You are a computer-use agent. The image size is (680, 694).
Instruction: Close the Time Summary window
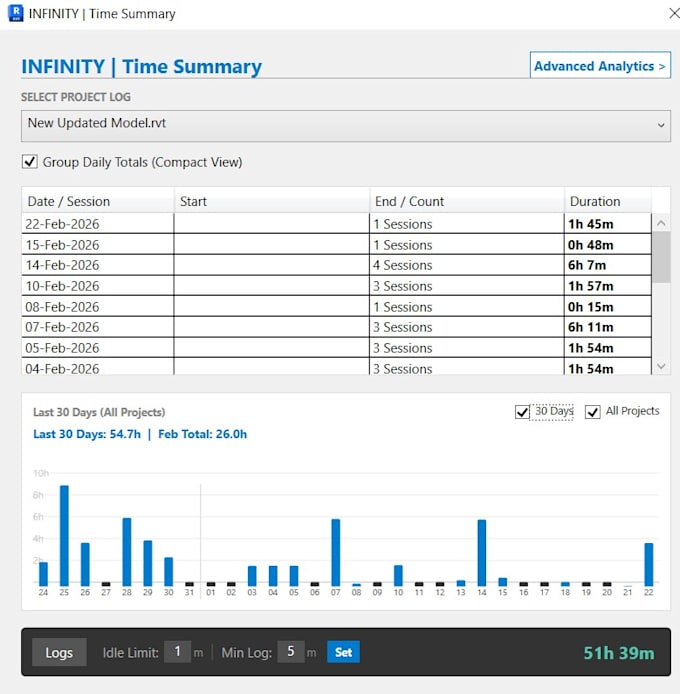click(x=674, y=13)
